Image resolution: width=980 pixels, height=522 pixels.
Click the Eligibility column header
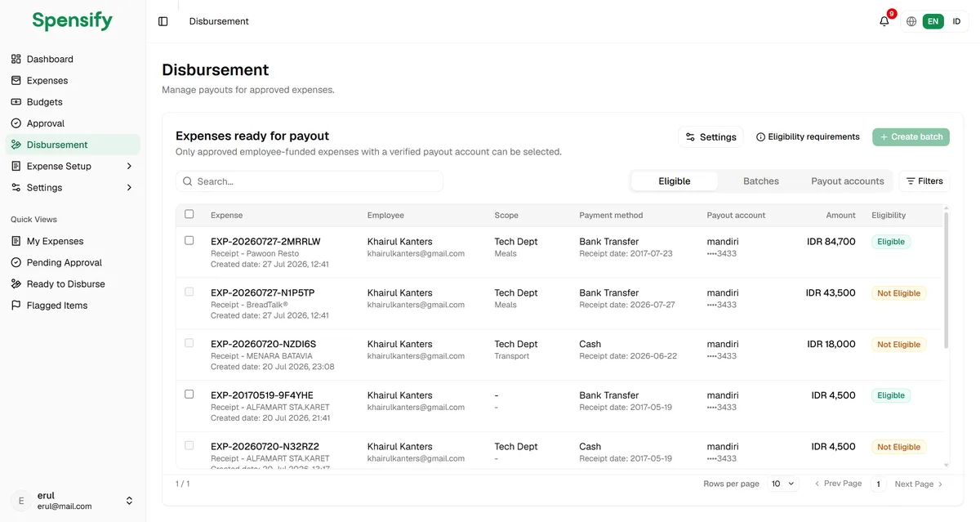889,215
